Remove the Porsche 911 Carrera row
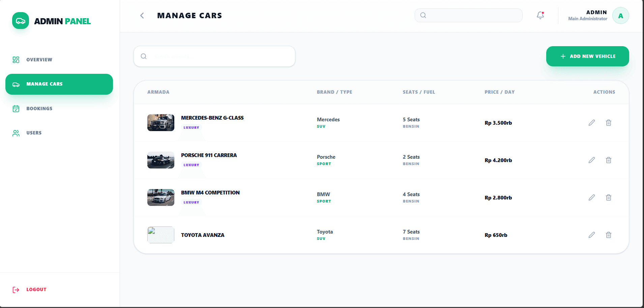 (609, 160)
